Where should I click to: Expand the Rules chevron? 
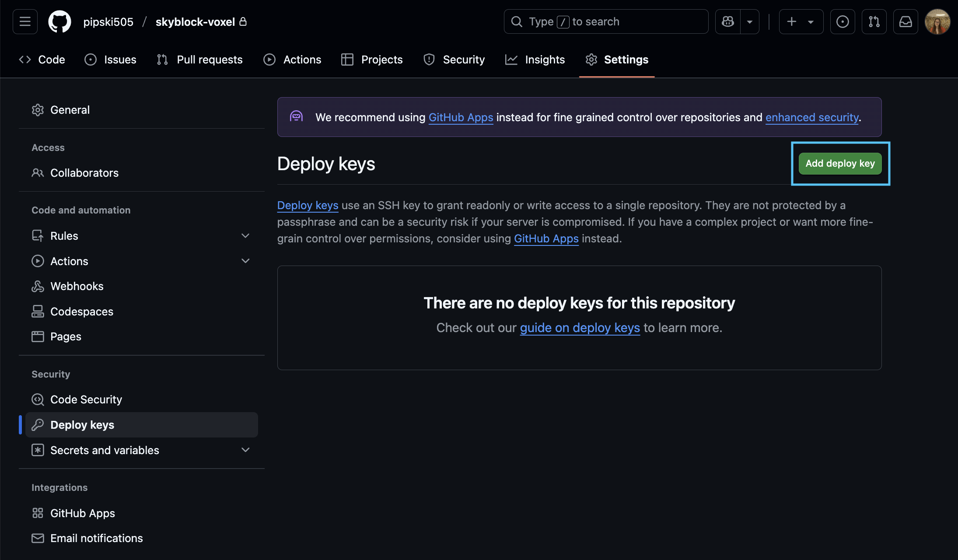coord(245,236)
